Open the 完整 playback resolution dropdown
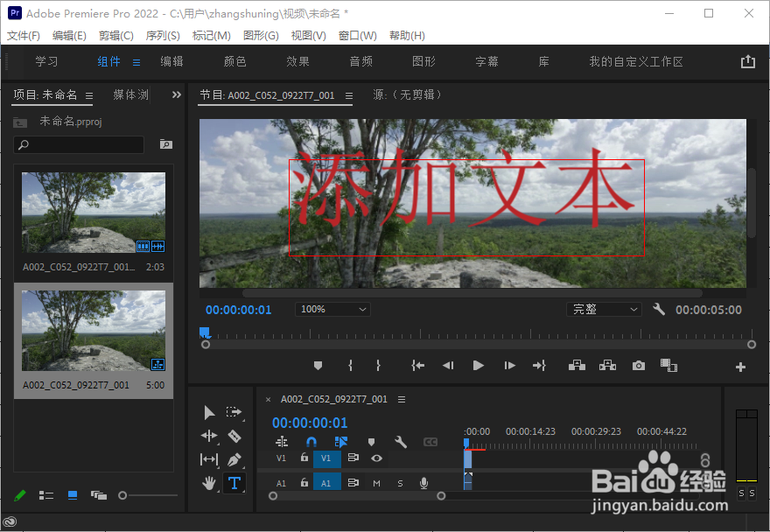The width and height of the screenshot is (770, 532). coord(604,310)
